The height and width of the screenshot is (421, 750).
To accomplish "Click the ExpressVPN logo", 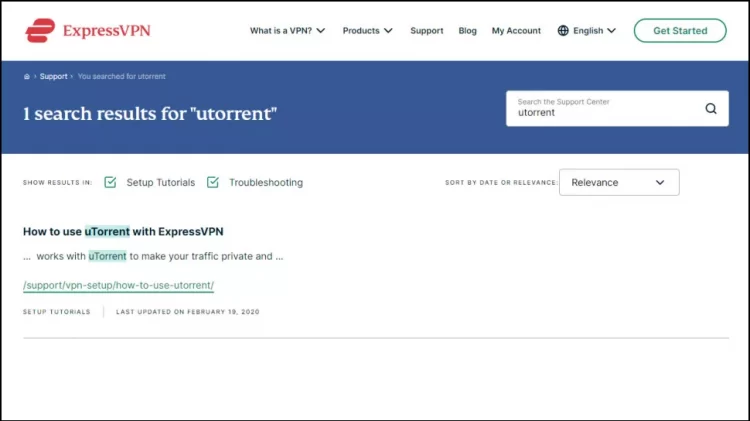I will 88,31.
